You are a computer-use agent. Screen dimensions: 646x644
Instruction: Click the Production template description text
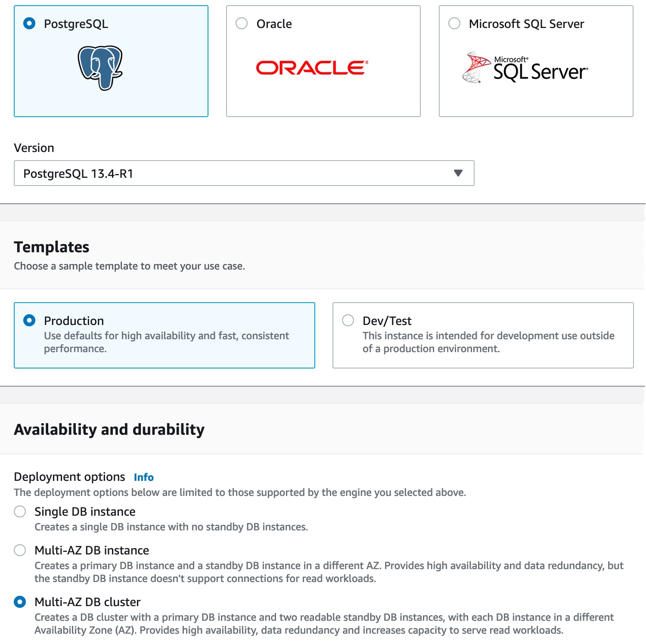click(166, 342)
